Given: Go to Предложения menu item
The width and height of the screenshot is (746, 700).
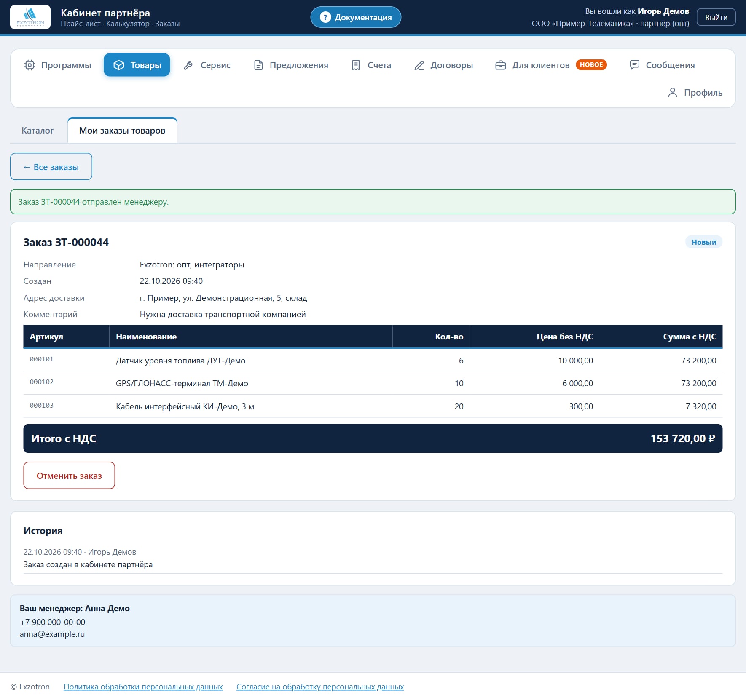Looking at the screenshot, I should coord(291,65).
